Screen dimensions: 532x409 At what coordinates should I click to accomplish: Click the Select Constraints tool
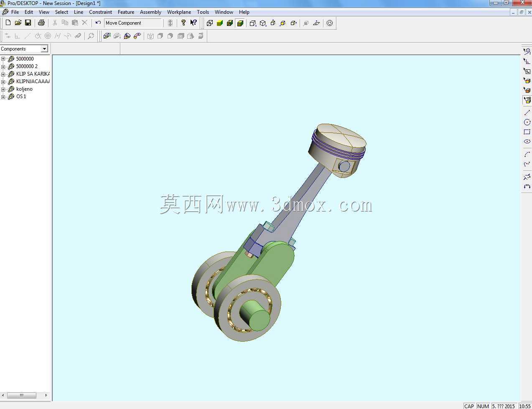coord(527,61)
